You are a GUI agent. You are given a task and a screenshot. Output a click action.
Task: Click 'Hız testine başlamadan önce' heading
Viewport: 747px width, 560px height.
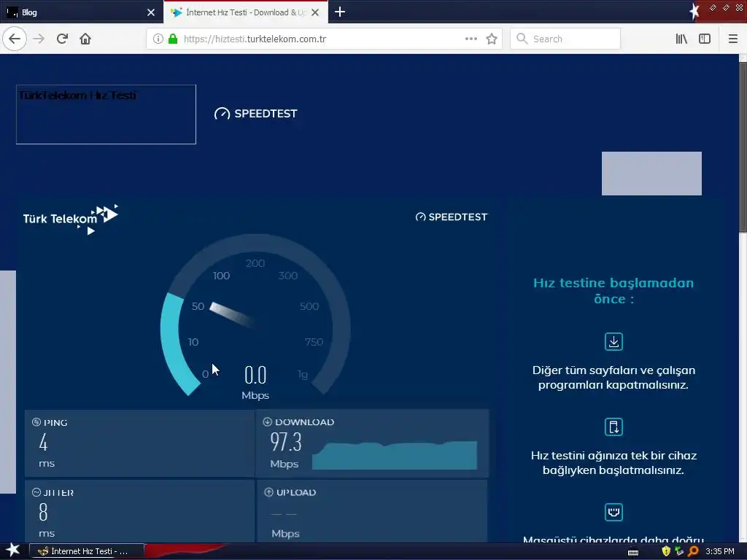coord(614,290)
